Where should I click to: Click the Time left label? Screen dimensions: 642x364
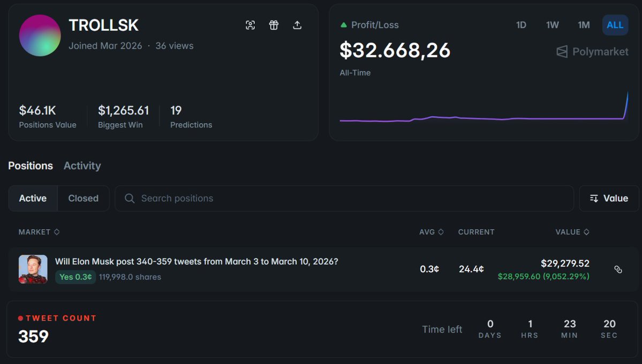(442, 329)
